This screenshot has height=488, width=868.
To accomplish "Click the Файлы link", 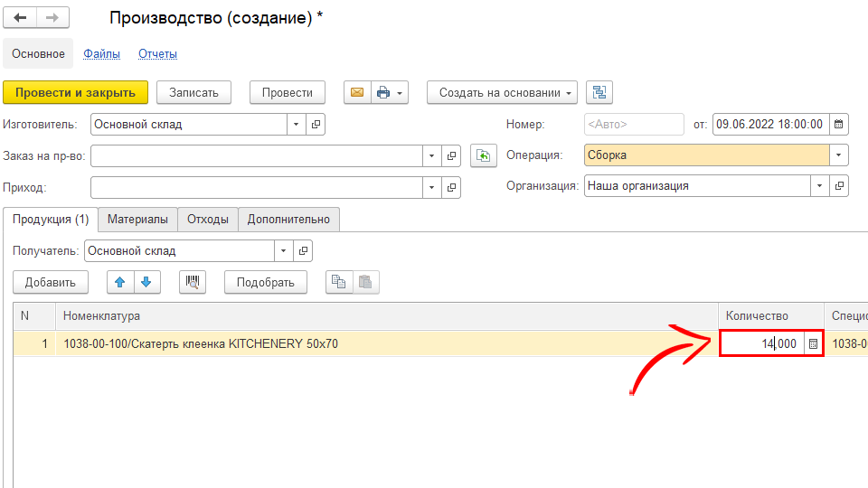I will (101, 54).
